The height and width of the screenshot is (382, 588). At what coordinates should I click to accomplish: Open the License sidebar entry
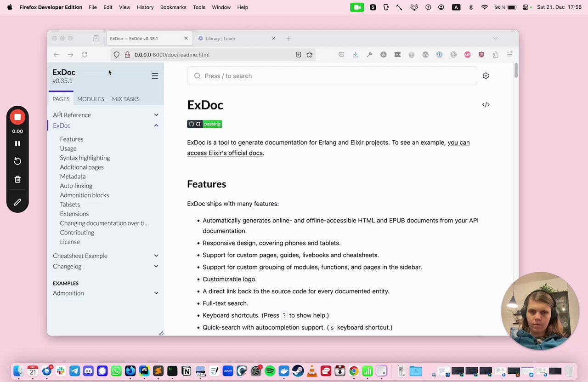[70, 242]
